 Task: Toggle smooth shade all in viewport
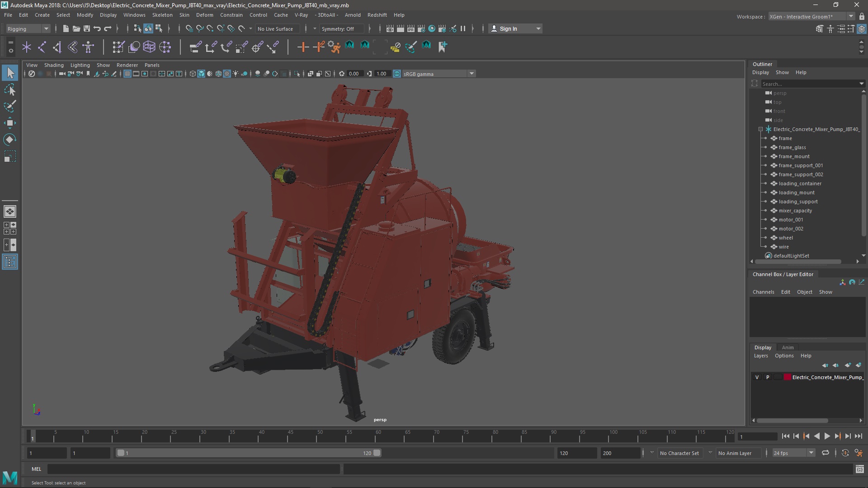pyautogui.click(x=201, y=74)
